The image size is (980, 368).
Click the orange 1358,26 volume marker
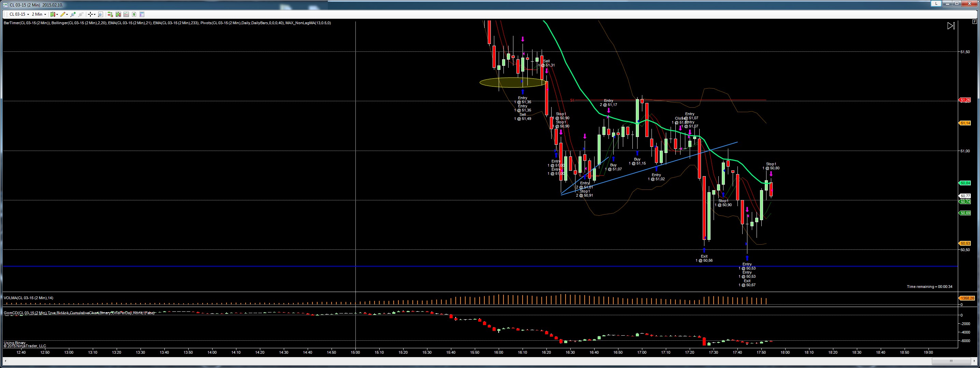coord(967,298)
